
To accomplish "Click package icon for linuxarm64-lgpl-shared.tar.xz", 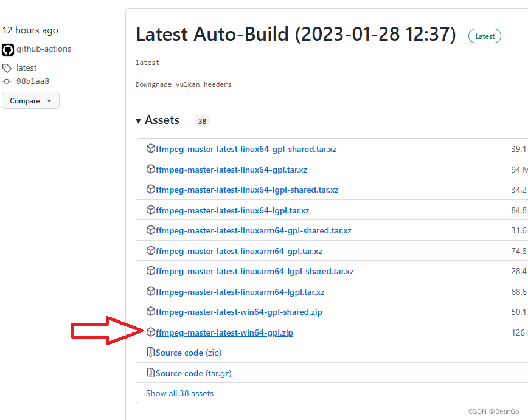I will [x=150, y=270].
